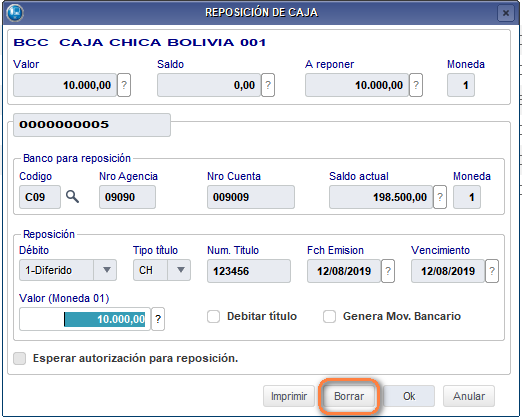Screen dimensions: 522x420
Task: Click the help button beside A reponer field
Action: (x=416, y=85)
